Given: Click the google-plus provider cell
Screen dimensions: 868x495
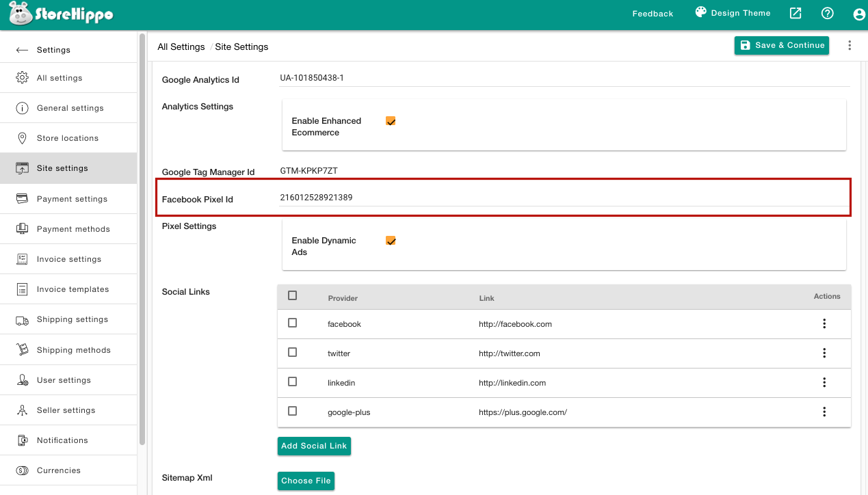Looking at the screenshot, I should click(x=349, y=412).
